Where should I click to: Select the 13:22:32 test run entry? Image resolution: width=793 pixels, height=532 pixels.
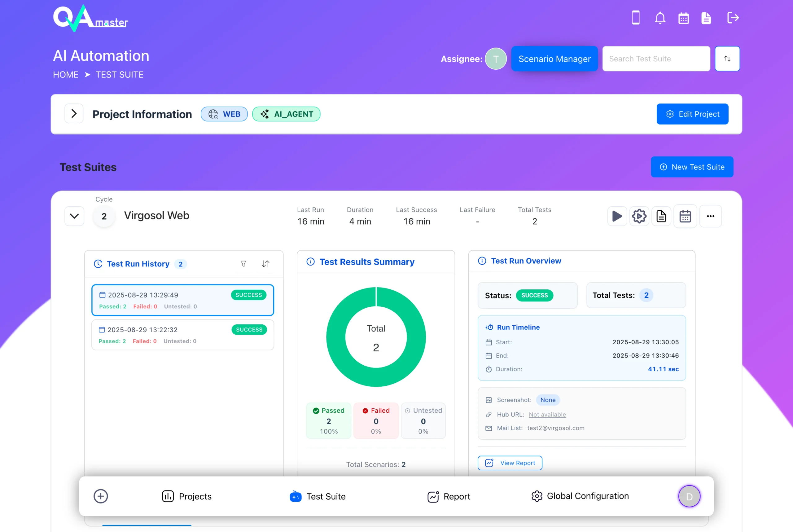(x=182, y=335)
